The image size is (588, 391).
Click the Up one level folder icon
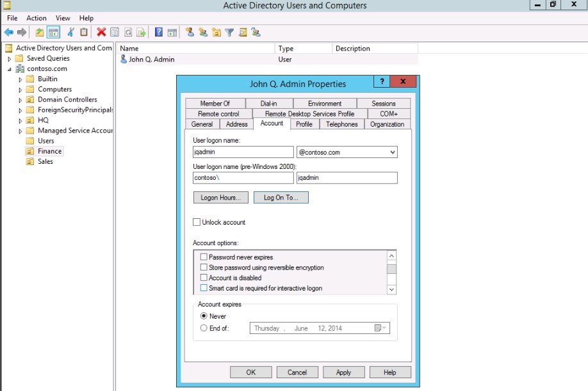(40, 33)
